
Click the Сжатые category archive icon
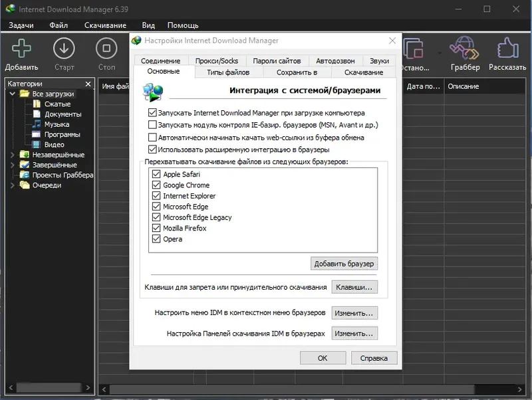click(x=37, y=104)
